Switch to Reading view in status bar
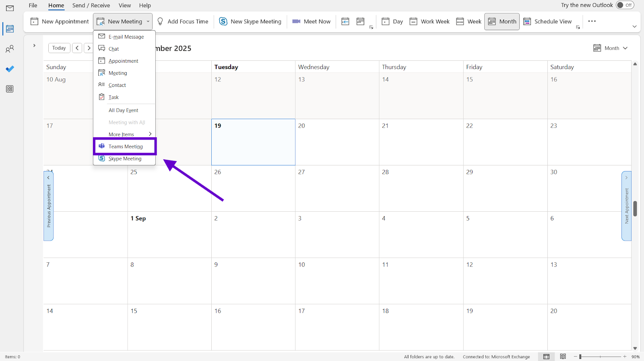The image size is (644, 361). (x=563, y=357)
